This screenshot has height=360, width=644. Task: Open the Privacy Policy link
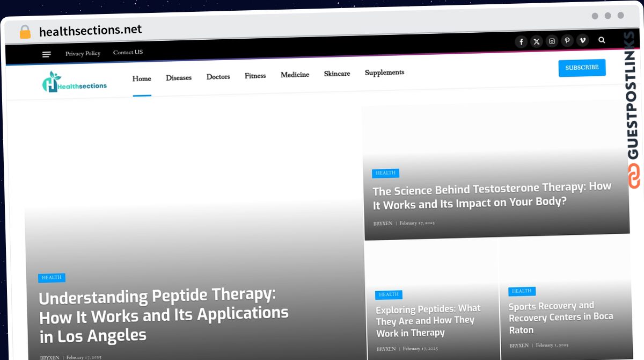83,53
